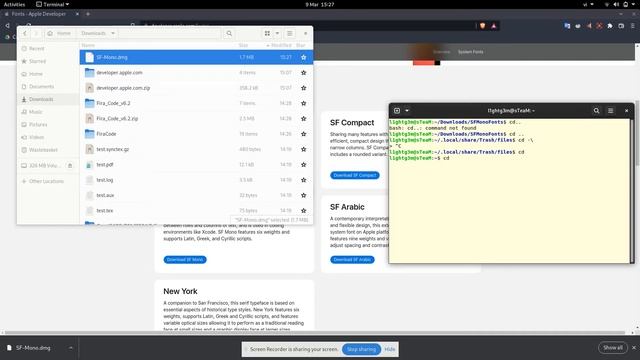Select Fira_Code_v6.2.zip file
The height and width of the screenshot is (360, 640).
point(196,118)
